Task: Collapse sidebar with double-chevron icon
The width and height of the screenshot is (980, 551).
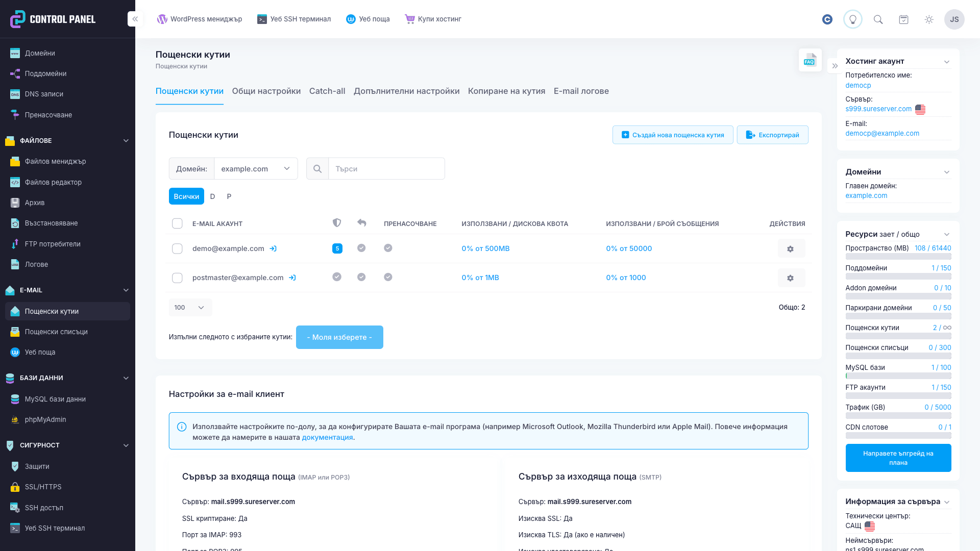Action: (135, 19)
